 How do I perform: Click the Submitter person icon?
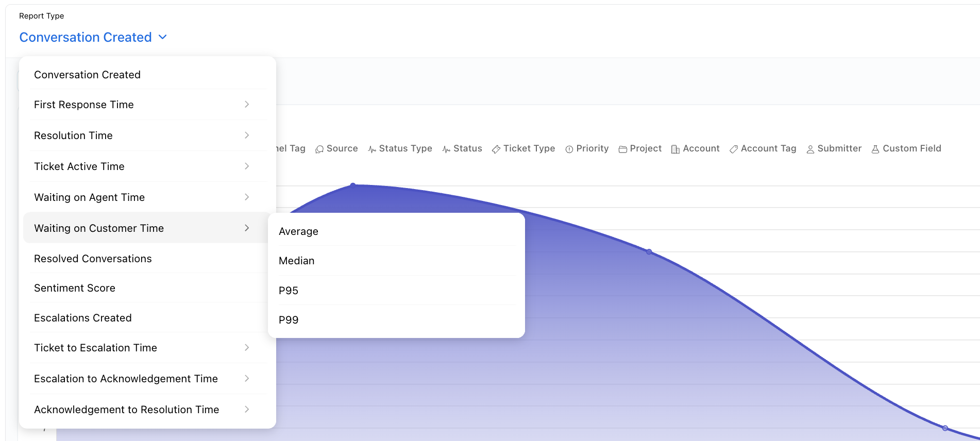tap(810, 149)
